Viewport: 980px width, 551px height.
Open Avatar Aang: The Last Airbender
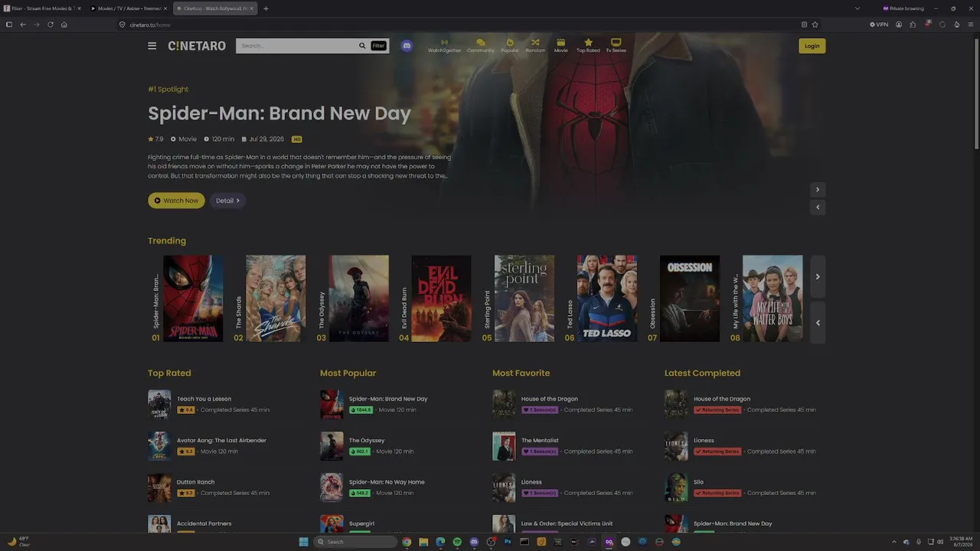[x=221, y=440]
